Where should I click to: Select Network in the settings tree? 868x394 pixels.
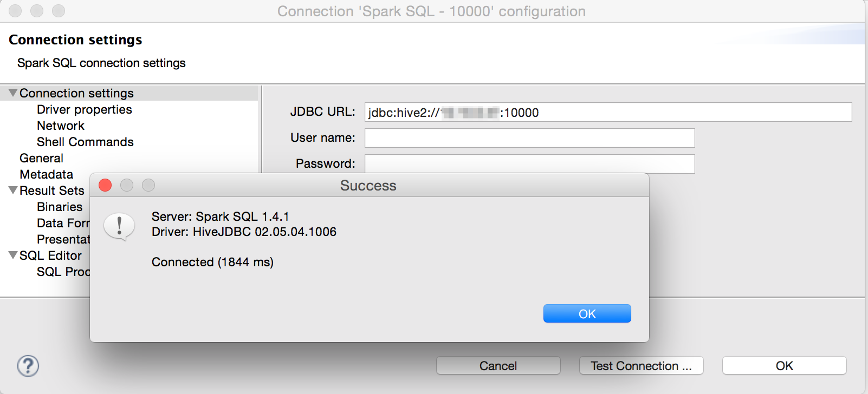61,126
